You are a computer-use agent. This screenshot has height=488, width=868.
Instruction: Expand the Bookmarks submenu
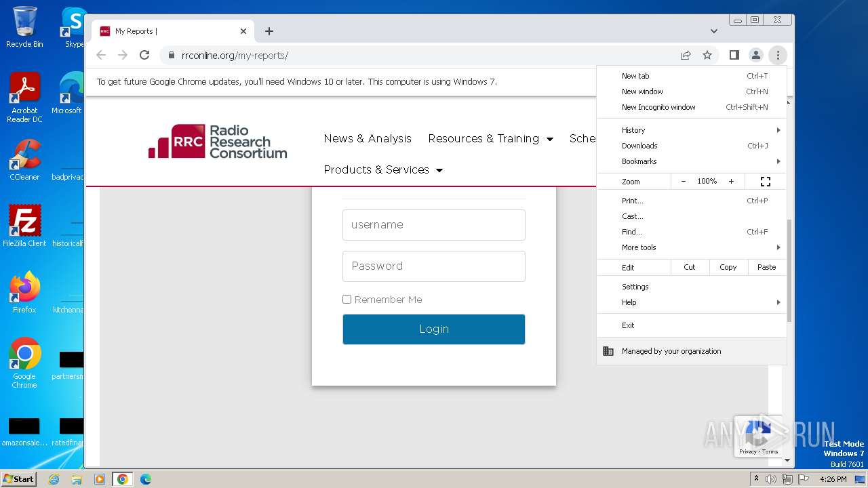(x=692, y=161)
